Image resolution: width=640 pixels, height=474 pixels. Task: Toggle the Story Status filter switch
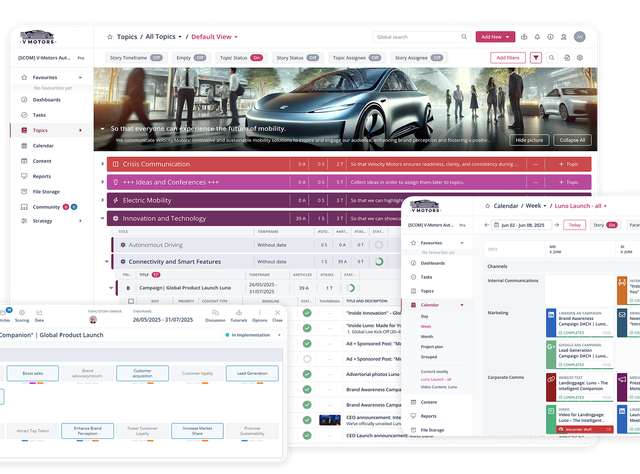pyautogui.click(x=313, y=58)
